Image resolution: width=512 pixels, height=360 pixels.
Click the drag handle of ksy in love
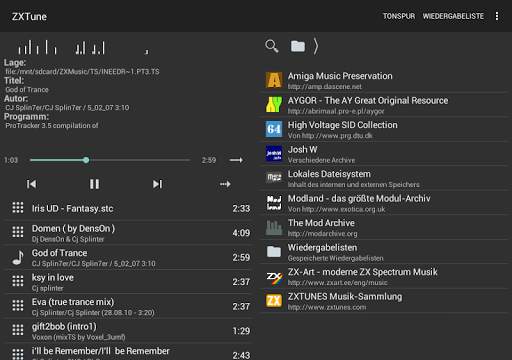(18, 281)
